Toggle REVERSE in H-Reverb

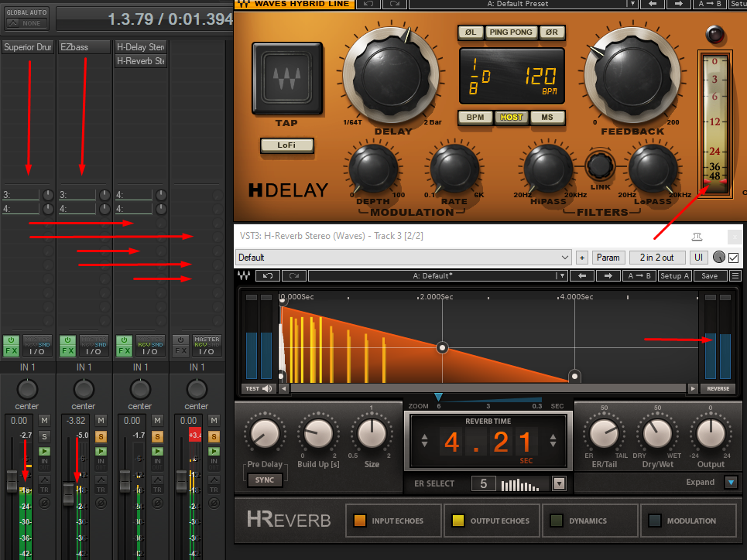[718, 388]
